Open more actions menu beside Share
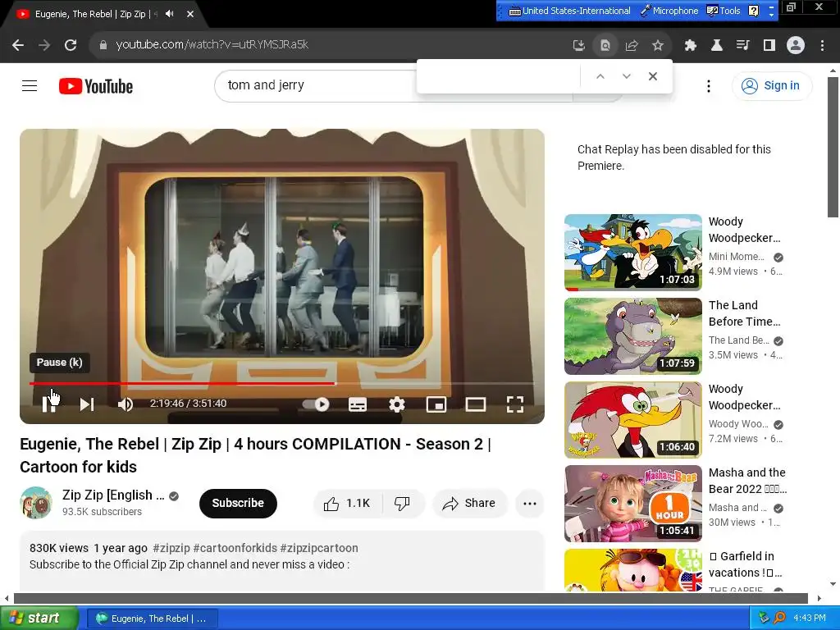840x630 pixels. [x=530, y=503]
